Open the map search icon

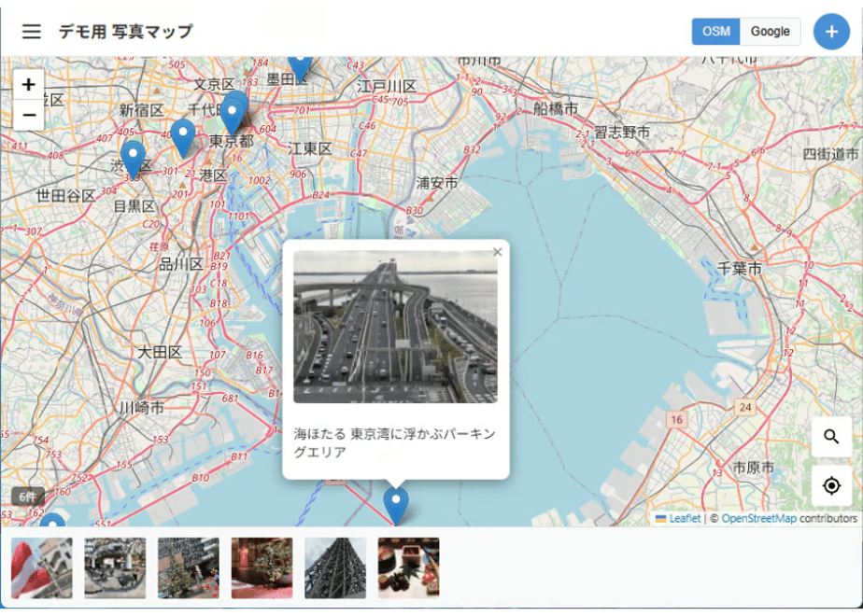point(831,437)
